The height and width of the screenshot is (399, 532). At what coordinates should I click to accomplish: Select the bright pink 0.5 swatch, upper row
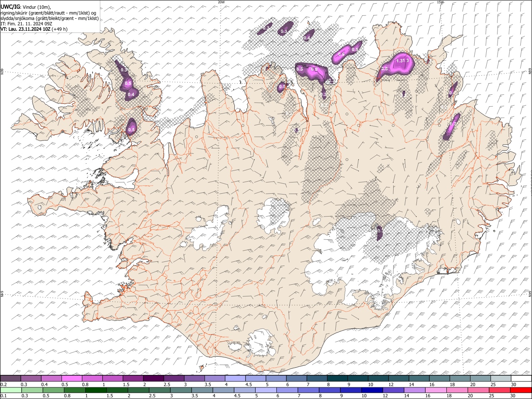[x=72, y=379]
